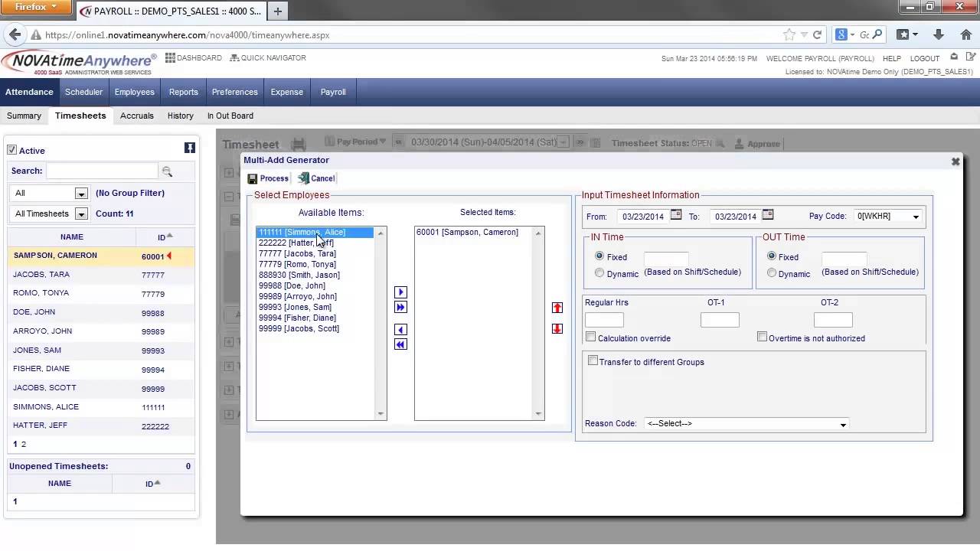980x551 pixels.
Task: Open the From date calendar picker
Action: (676, 215)
